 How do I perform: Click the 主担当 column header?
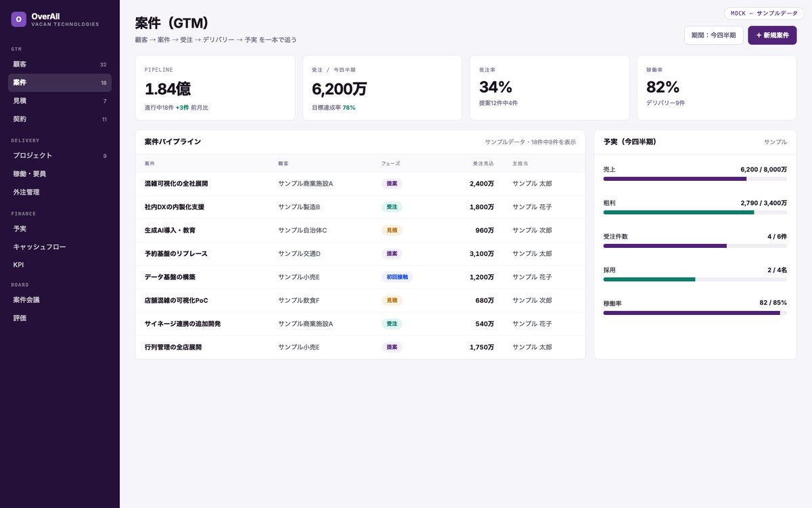[520, 164]
